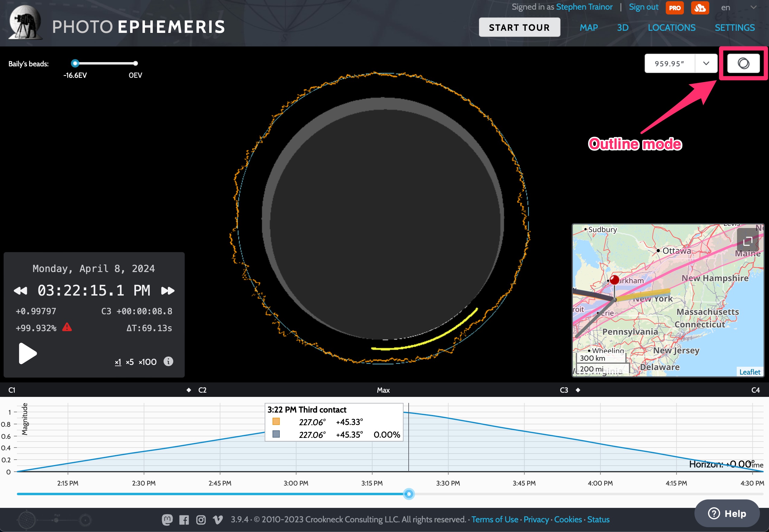Switch to the 3D view
Image resolution: width=769 pixels, height=532 pixels.
click(623, 28)
